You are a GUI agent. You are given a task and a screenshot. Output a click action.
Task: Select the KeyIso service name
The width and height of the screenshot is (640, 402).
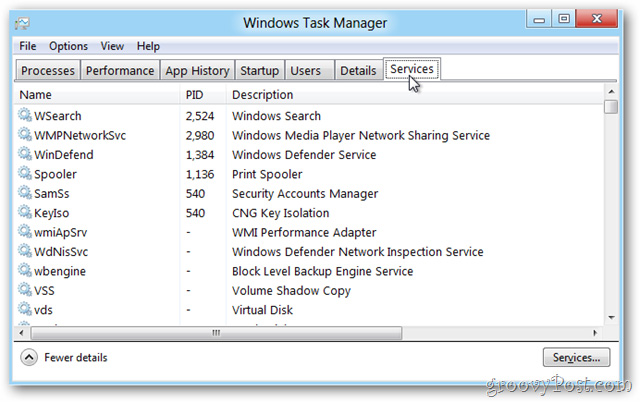point(51,213)
